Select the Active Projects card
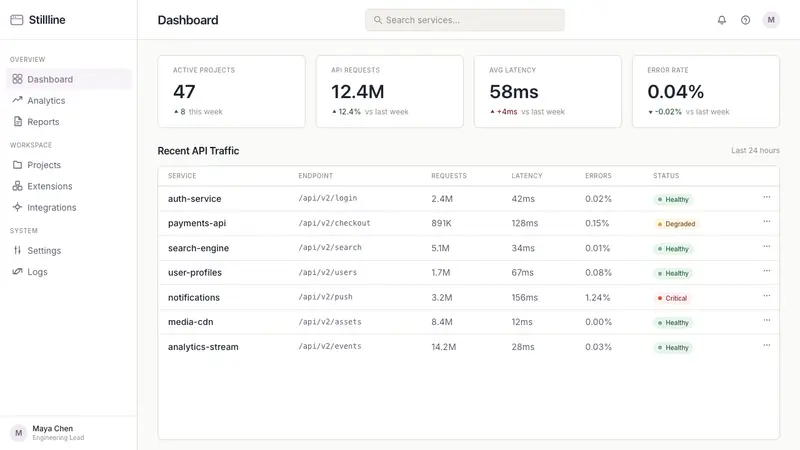Viewport: 800px width, 450px height. point(232,91)
